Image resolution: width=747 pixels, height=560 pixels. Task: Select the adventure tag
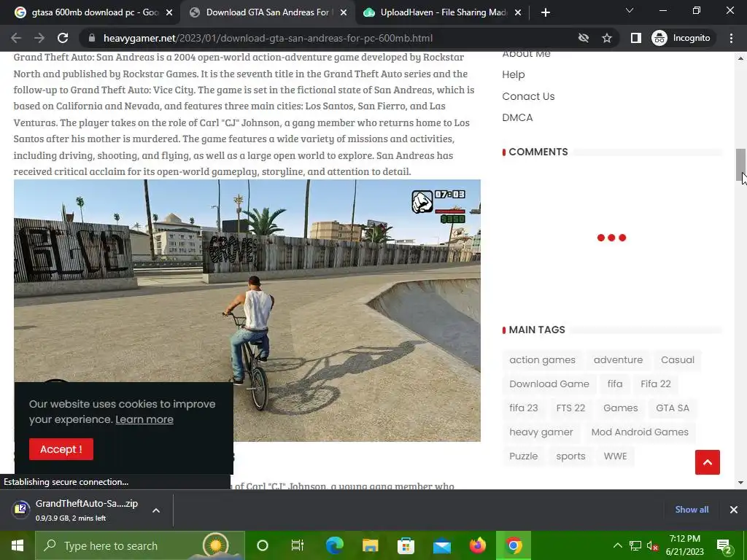[x=618, y=360]
